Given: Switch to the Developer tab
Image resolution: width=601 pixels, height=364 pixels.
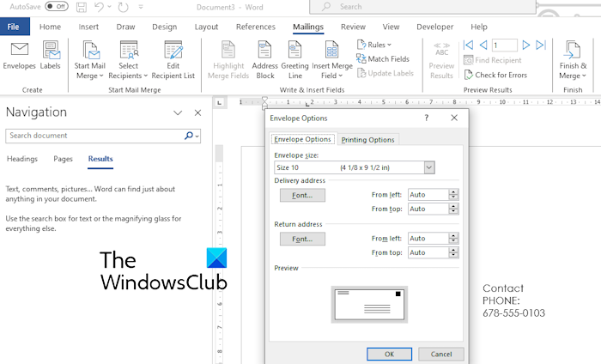Looking at the screenshot, I should coord(435,27).
